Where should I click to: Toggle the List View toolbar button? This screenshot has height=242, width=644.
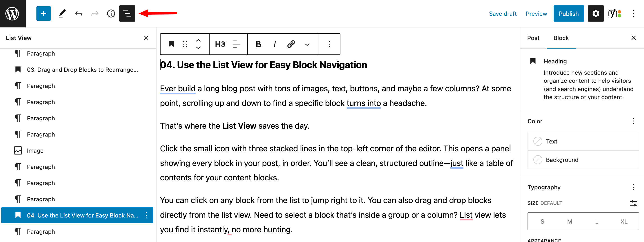click(127, 13)
